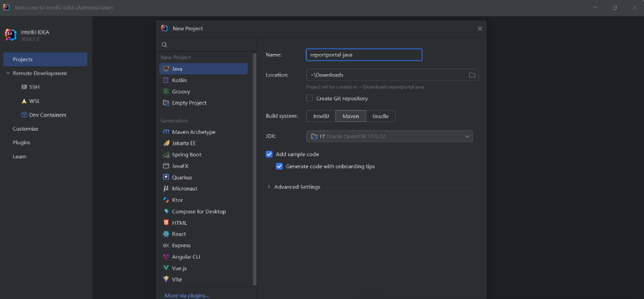Set build system to Maven

(351, 116)
